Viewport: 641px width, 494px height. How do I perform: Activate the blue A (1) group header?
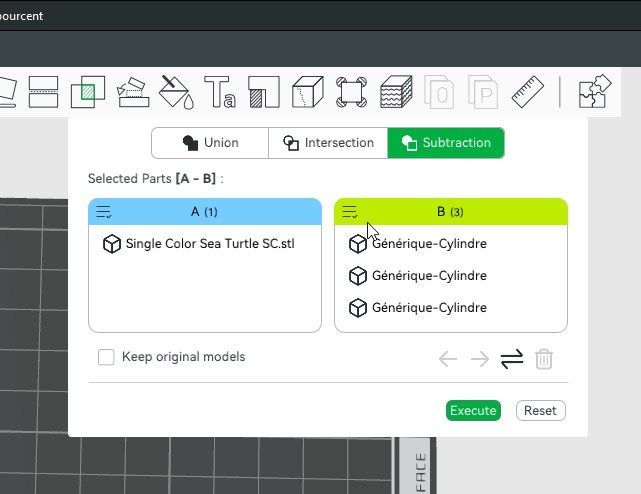click(205, 212)
